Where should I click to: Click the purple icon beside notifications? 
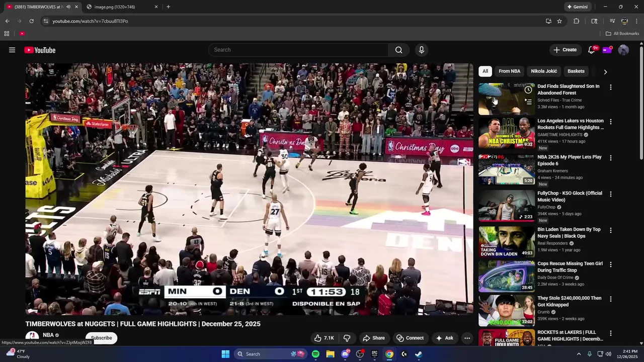tap(607, 50)
